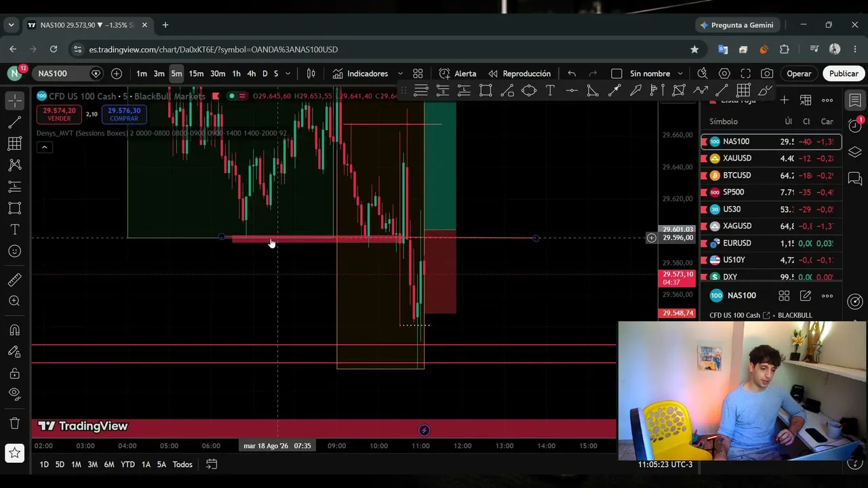Select the 3m timeframe
Viewport: 868px width, 488px height.
click(159, 73)
